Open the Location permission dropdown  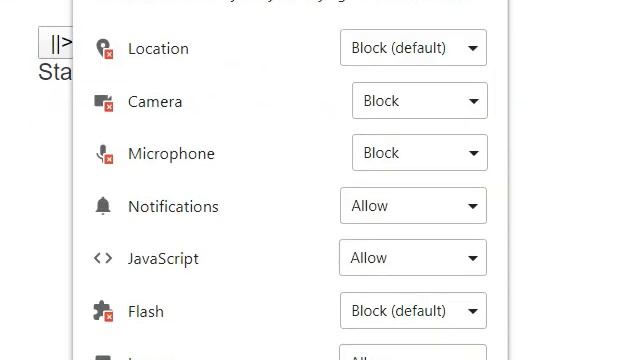pyautogui.click(x=413, y=47)
